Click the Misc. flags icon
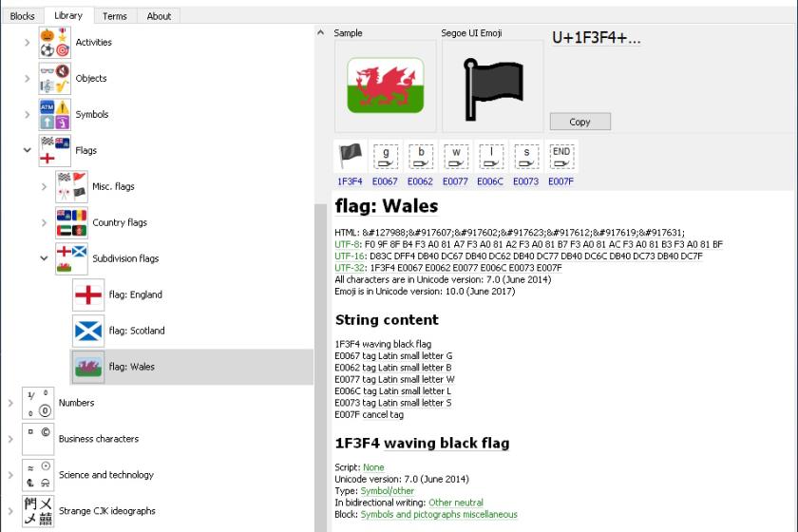 [x=71, y=187]
